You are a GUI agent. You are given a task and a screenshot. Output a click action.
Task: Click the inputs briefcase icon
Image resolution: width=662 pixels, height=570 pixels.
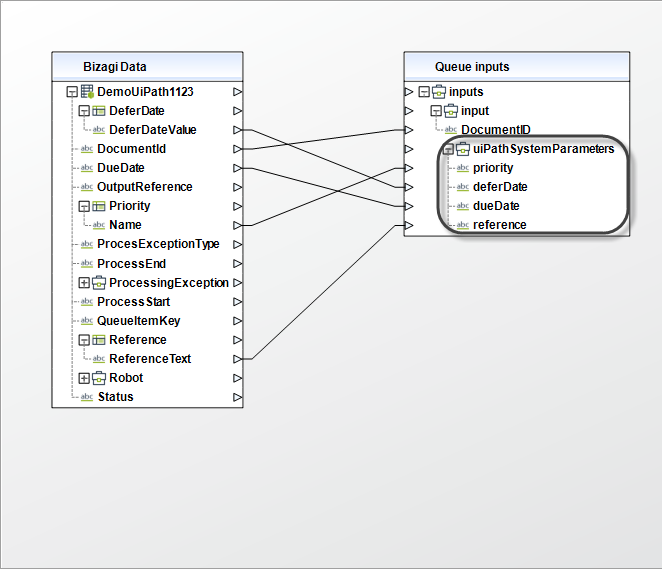(x=439, y=92)
